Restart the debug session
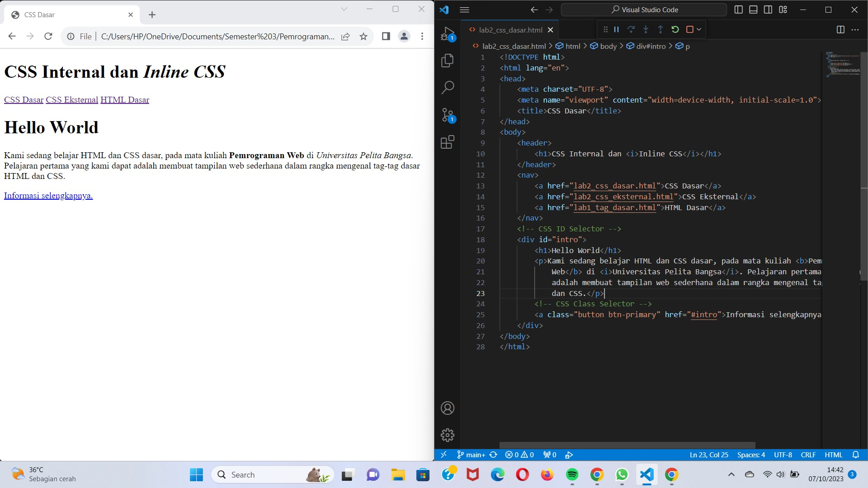 (675, 29)
